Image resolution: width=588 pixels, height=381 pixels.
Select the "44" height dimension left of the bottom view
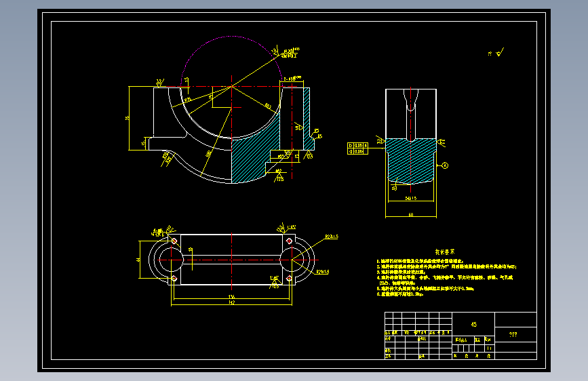[x=138, y=259]
